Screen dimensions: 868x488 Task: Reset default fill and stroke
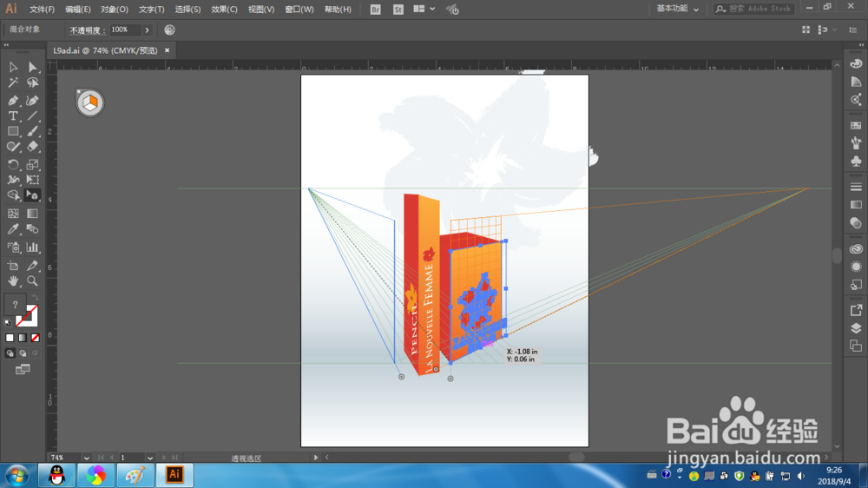(8, 322)
